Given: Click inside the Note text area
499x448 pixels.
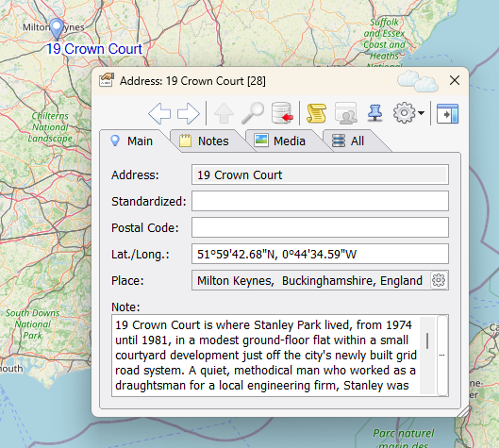Looking at the screenshot, I should [x=266, y=355].
